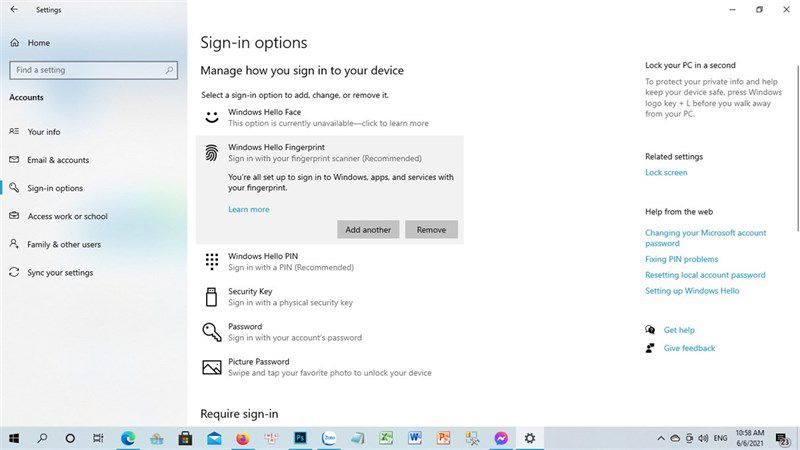The image size is (800, 450).
Task: Click the taskbar Search icon
Action: click(x=42, y=438)
